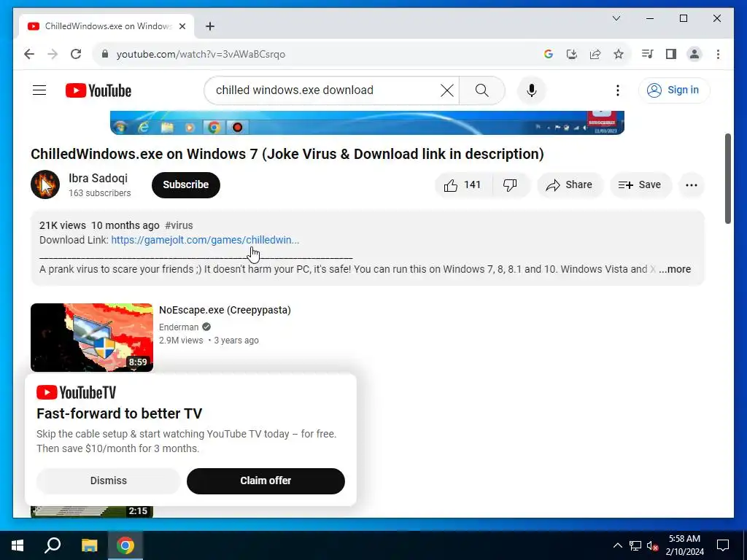The height and width of the screenshot is (560, 747).
Task: Open Windows notification center
Action: 723,545
